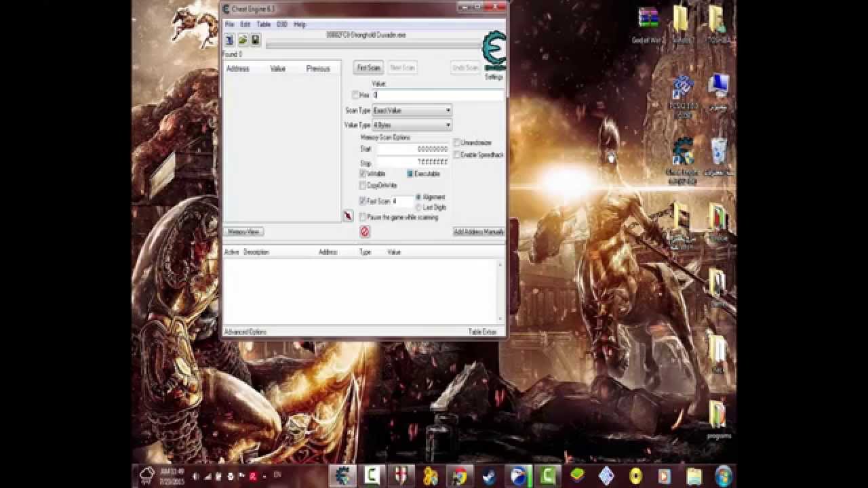
Task: Toggle the Hex checkbox
Action: (x=355, y=96)
